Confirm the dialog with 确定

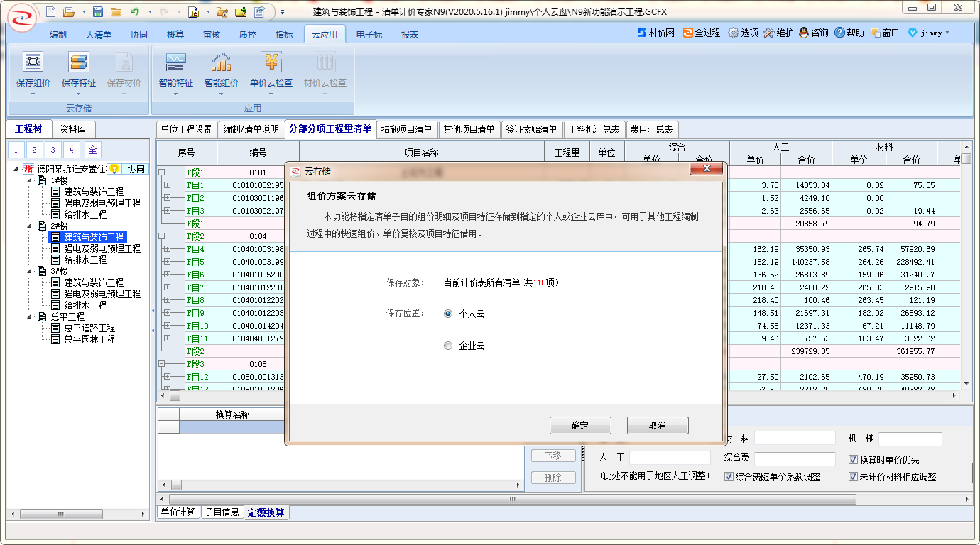tap(580, 425)
